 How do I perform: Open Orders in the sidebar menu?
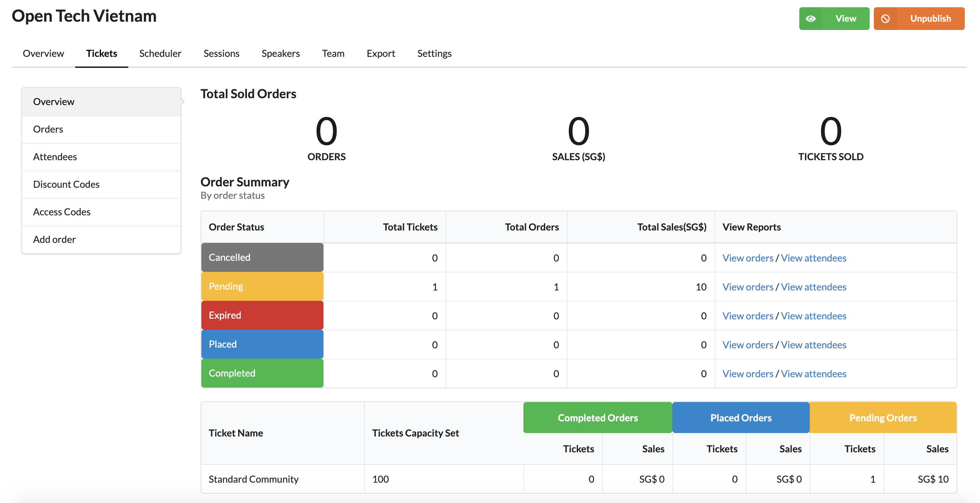(101, 129)
